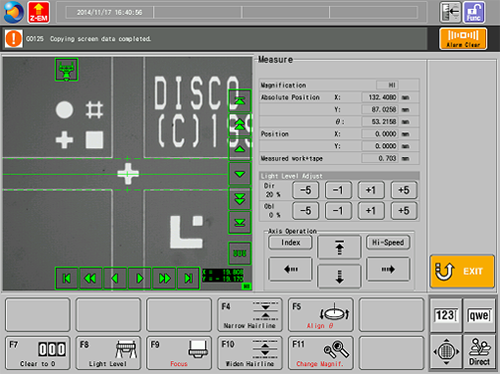Open the wafer navigation pad icon
Image resolution: width=500 pixels, height=374 pixels.
[x=446, y=351]
